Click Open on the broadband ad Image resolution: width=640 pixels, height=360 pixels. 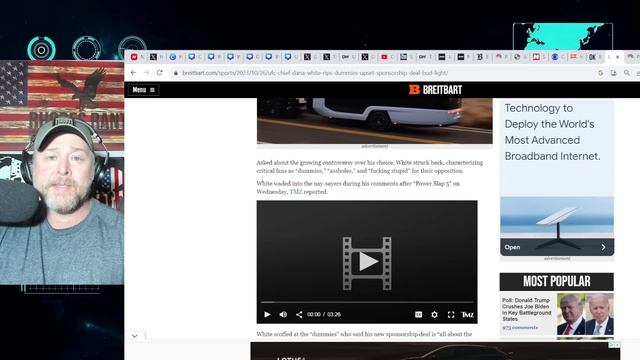click(x=512, y=247)
